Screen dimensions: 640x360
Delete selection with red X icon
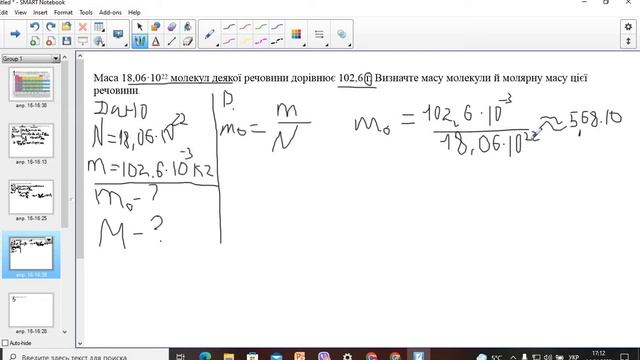pos(82,27)
